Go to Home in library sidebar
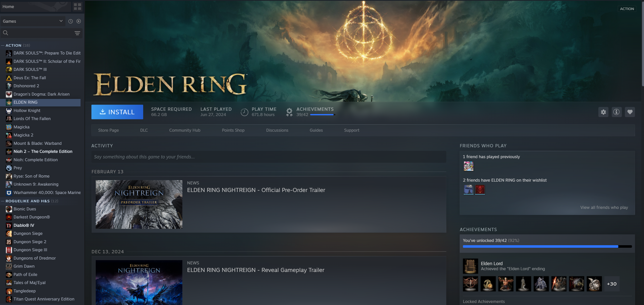Viewport: 644px width, 305px height. 36,7
